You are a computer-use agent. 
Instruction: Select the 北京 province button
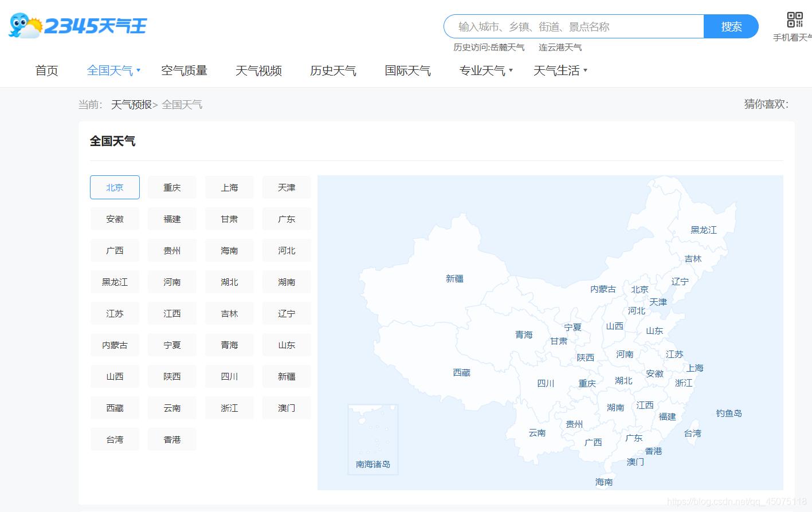point(115,187)
